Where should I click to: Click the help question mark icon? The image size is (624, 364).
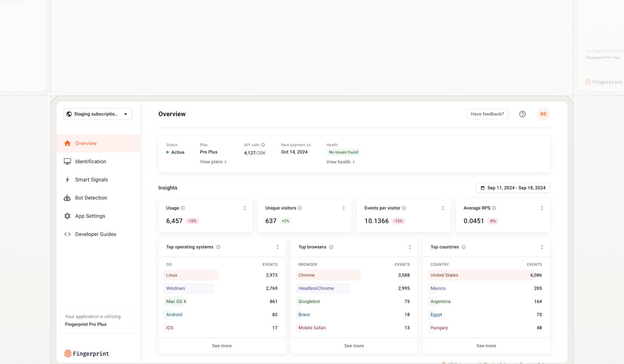(522, 114)
